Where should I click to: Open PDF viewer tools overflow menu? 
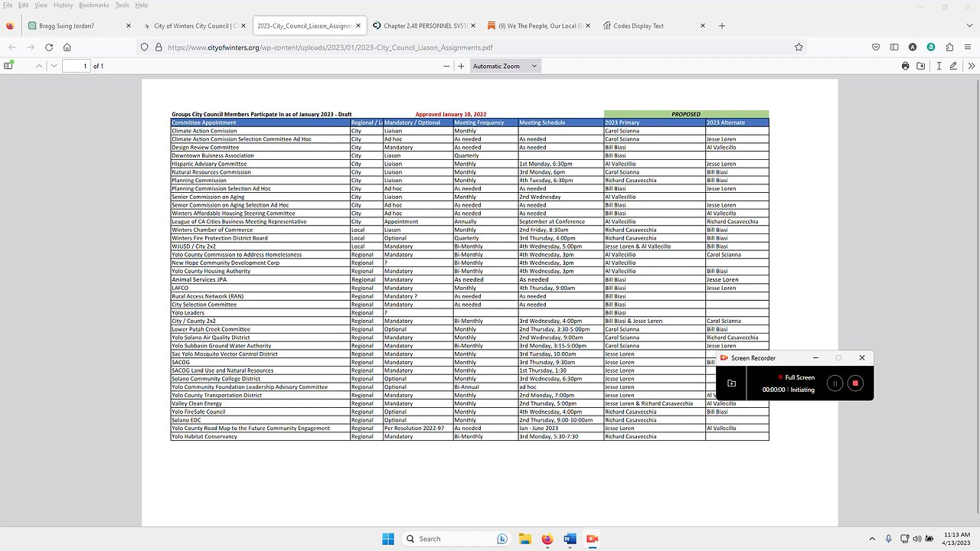coord(972,66)
